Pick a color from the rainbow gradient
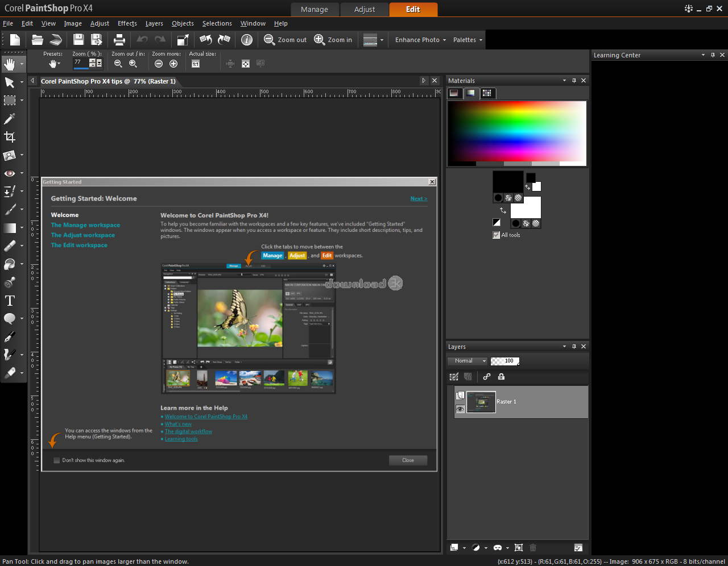The width and height of the screenshot is (728, 566). [x=516, y=131]
